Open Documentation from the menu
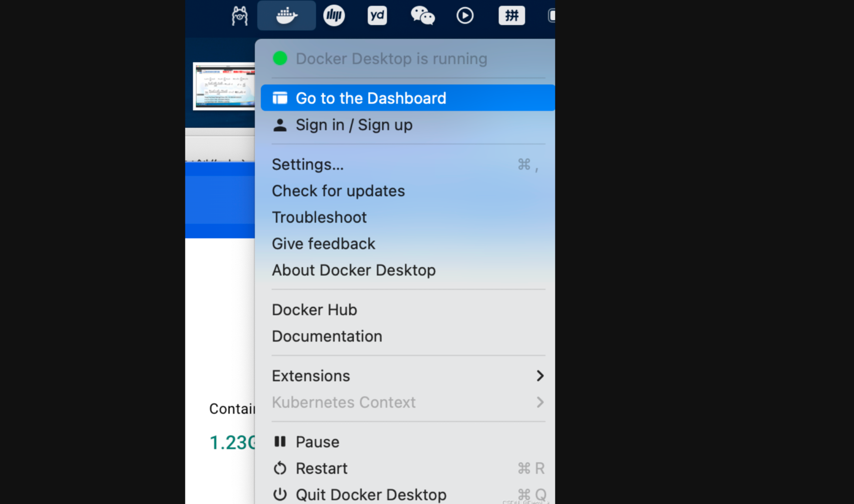Screen dimensions: 854x504 327,336
